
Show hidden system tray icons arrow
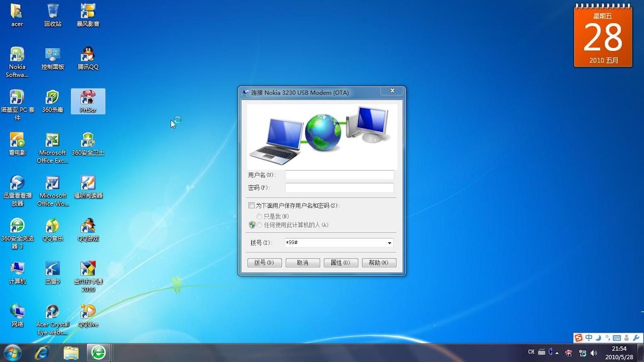(x=557, y=353)
